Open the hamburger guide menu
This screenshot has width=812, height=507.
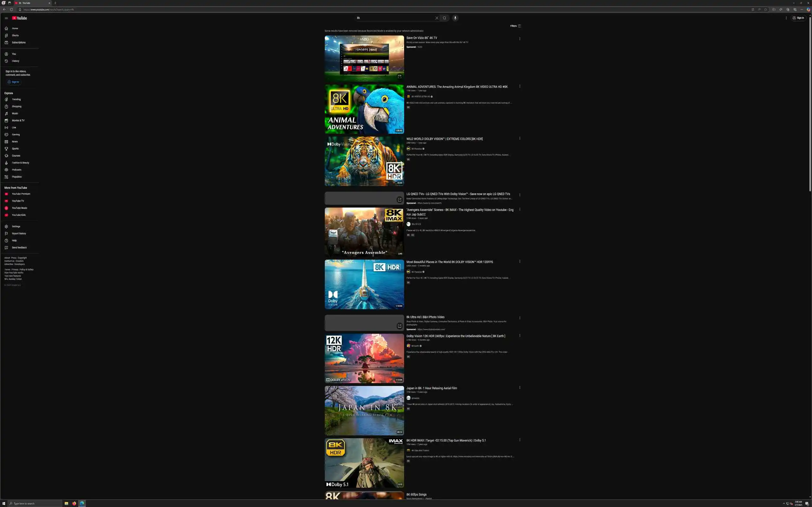[x=6, y=18]
